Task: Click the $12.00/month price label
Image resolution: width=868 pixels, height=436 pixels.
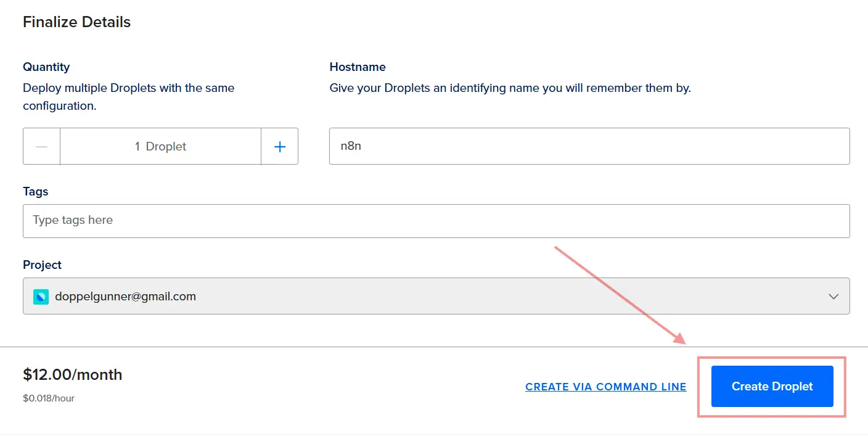Action: pyautogui.click(x=72, y=374)
